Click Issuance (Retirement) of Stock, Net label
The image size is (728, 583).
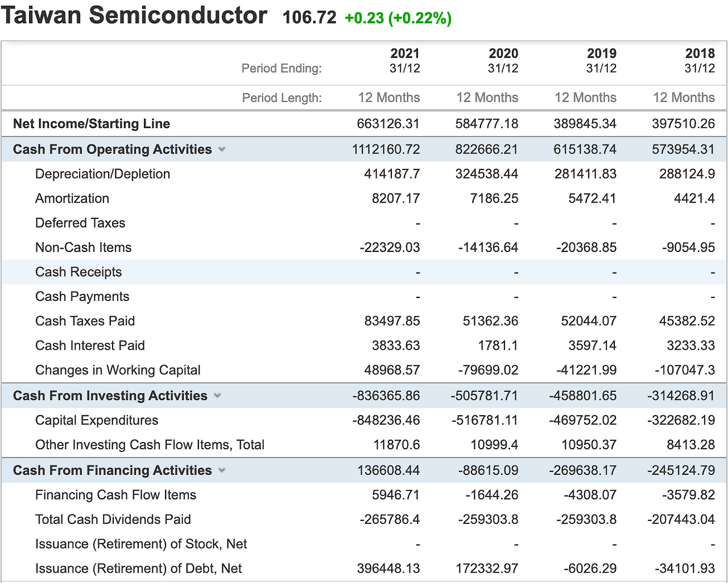pyautogui.click(x=141, y=544)
